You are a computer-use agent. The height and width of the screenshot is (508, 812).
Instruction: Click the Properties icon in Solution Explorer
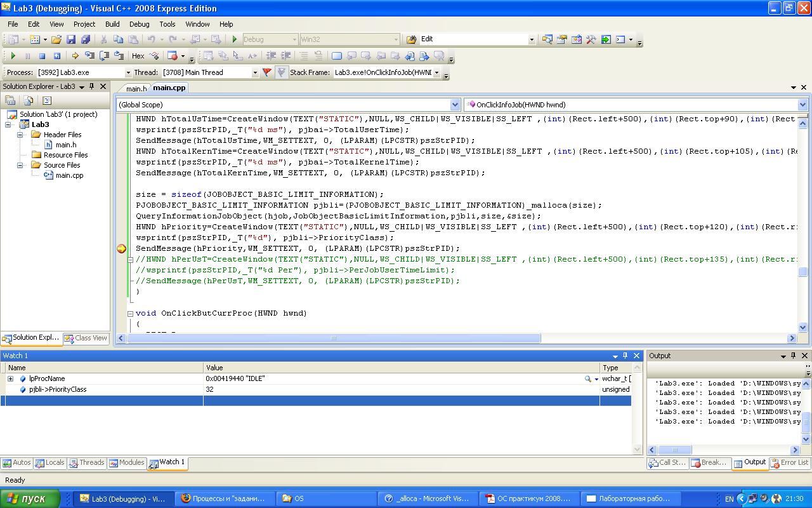click(10, 100)
